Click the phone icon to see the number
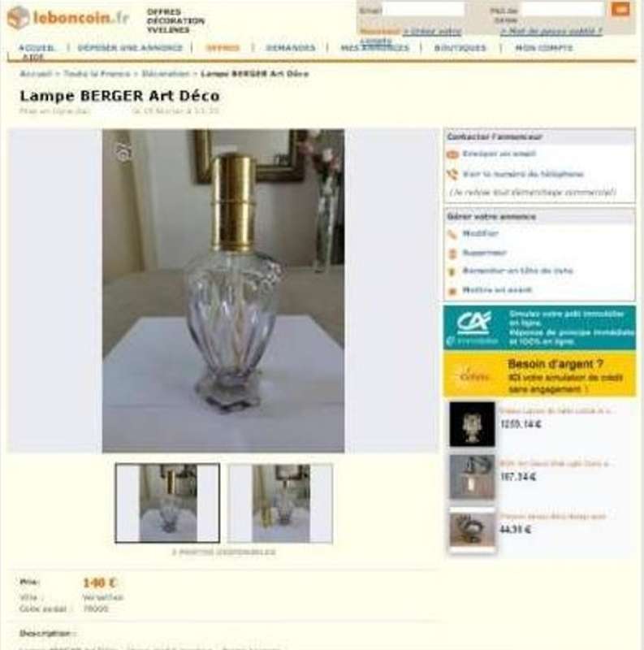Image resolution: width=644 pixels, height=650 pixels. pos(452,175)
